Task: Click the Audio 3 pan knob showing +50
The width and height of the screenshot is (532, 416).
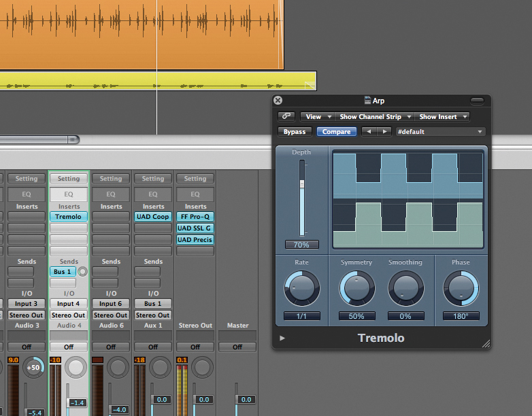Action: click(33, 368)
